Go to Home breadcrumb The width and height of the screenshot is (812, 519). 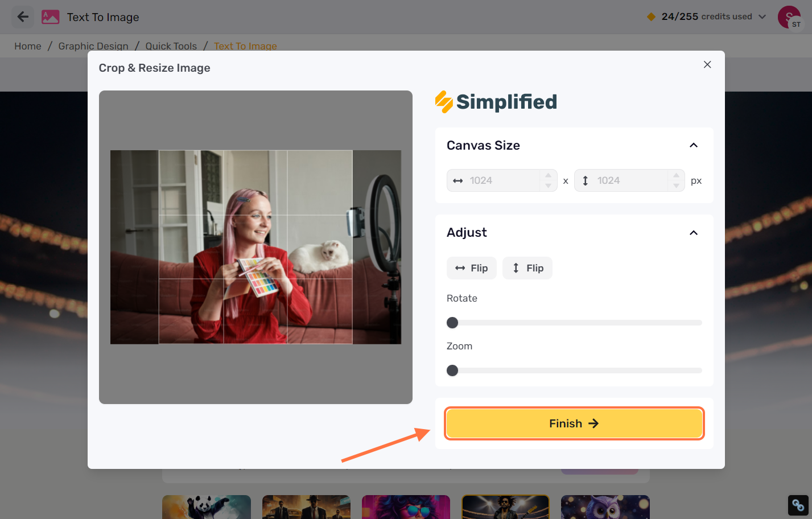[28, 46]
